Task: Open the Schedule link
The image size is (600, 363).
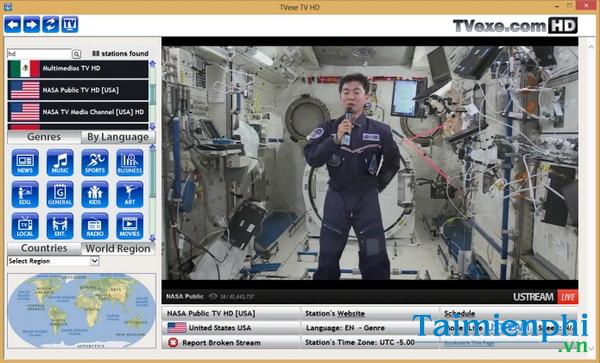Action: (459, 314)
